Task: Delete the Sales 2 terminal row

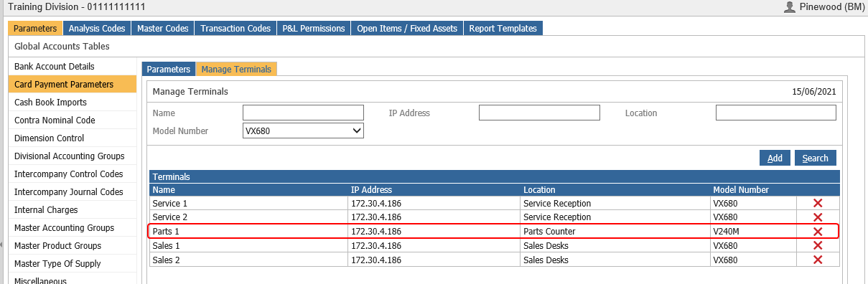Action: click(x=817, y=260)
